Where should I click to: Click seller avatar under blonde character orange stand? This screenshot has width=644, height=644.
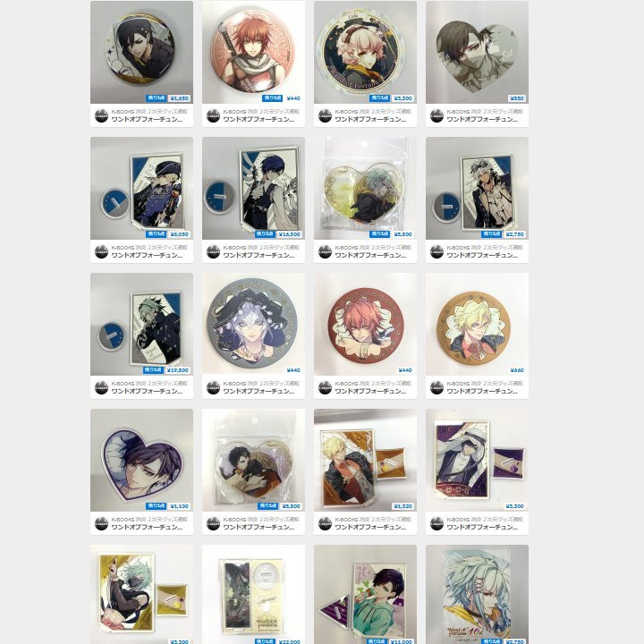325,523
